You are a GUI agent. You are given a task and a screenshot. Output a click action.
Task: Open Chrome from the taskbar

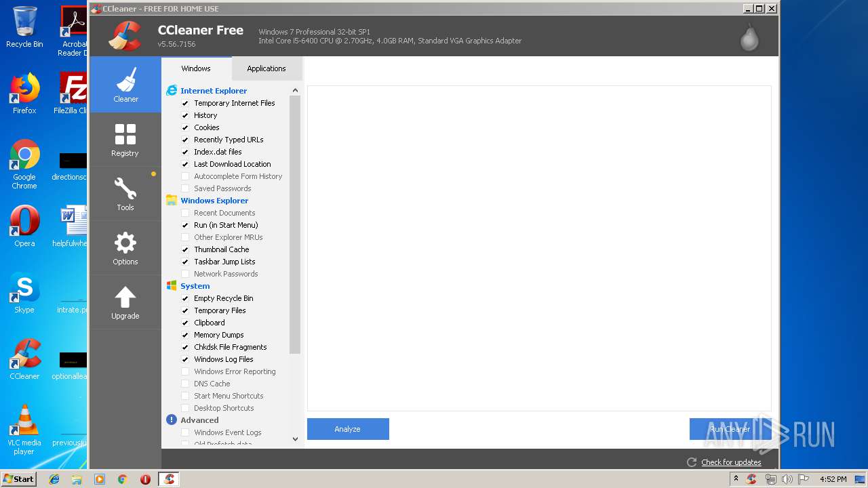pos(122,479)
